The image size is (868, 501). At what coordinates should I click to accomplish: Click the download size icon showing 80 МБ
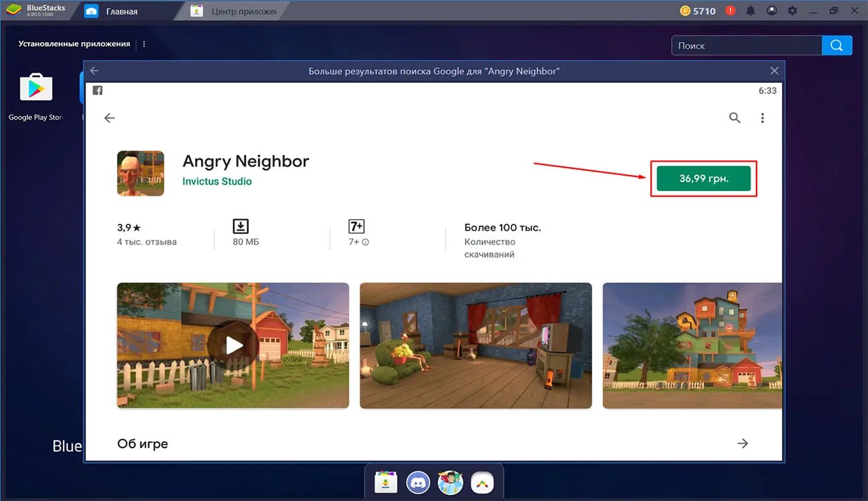(240, 226)
